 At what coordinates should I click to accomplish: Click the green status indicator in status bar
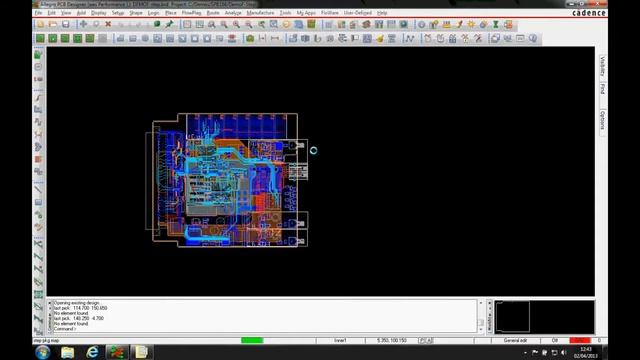(x=252, y=340)
